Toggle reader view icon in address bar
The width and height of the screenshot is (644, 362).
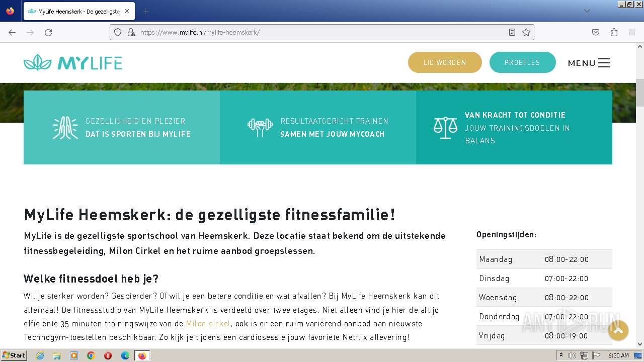pos(512,32)
